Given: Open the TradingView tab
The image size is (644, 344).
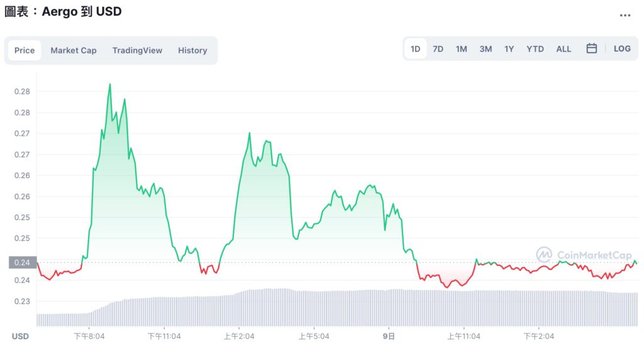Looking at the screenshot, I should point(137,50).
